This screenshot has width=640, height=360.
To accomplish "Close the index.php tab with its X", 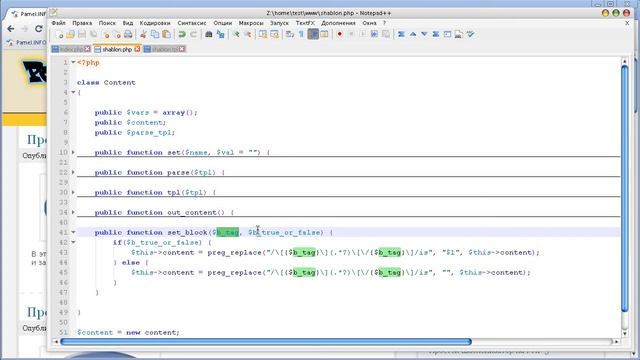I will tap(87, 49).
